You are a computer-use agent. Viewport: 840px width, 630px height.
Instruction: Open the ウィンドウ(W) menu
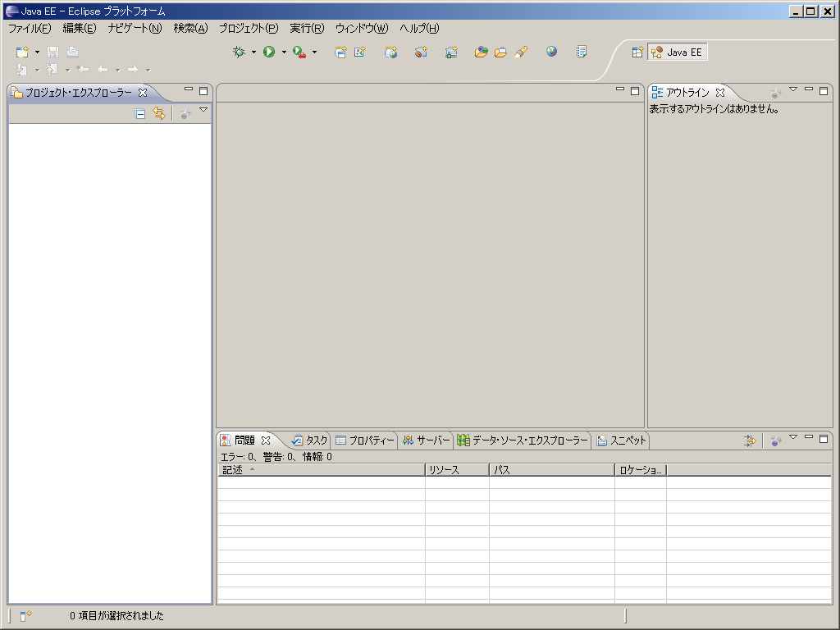coord(362,29)
